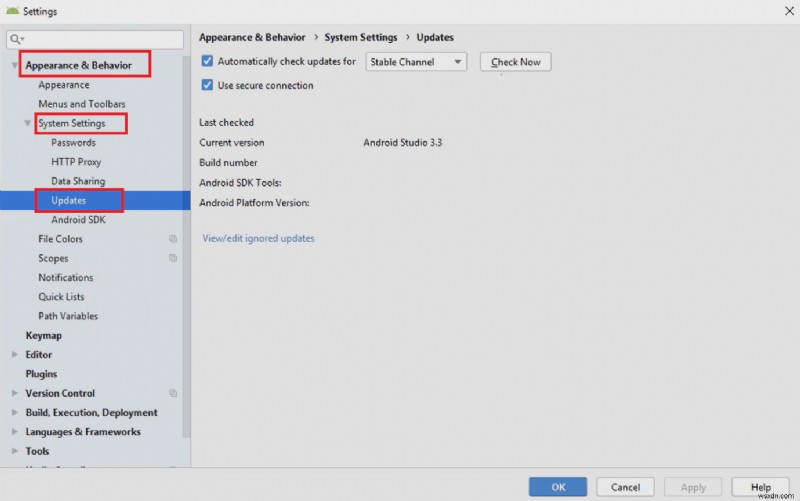
Task: Open the Help button
Action: tap(760, 487)
